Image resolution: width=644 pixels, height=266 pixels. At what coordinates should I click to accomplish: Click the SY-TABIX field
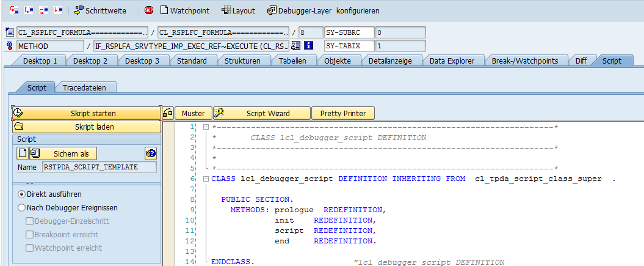pos(349,46)
